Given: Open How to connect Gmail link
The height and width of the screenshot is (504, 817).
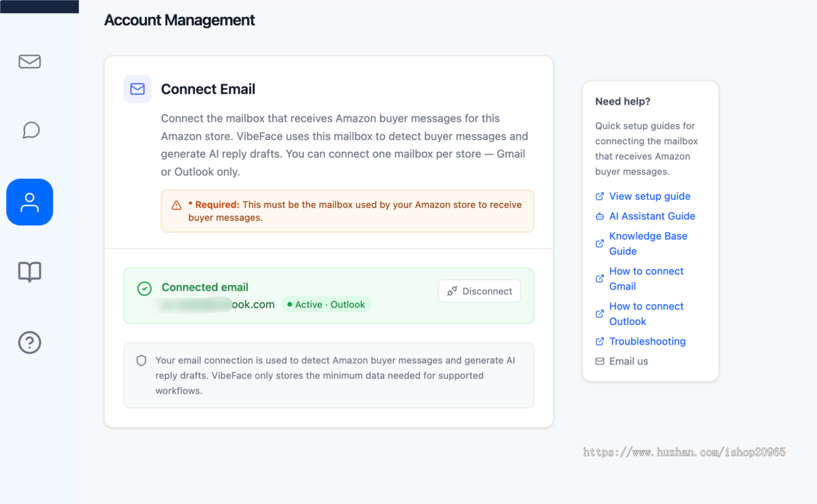Looking at the screenshot, I should (x=646, y=279).
